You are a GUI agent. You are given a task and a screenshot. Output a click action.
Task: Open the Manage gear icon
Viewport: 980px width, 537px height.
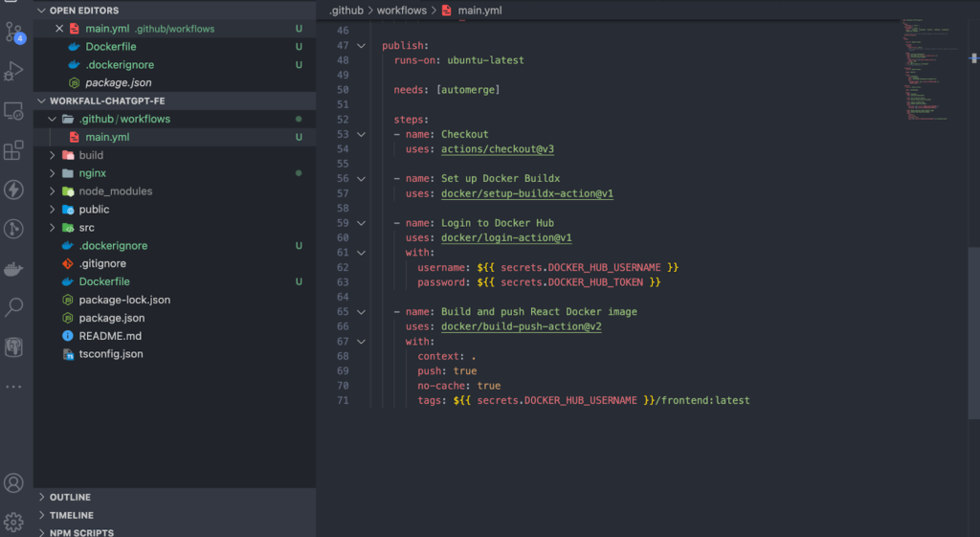click(x=13, y=522)
